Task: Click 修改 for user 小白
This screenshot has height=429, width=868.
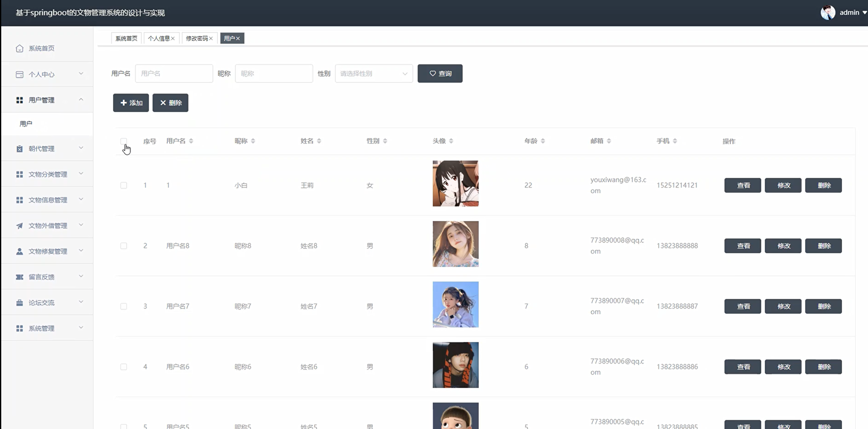Action: click(x=783, y=186)
